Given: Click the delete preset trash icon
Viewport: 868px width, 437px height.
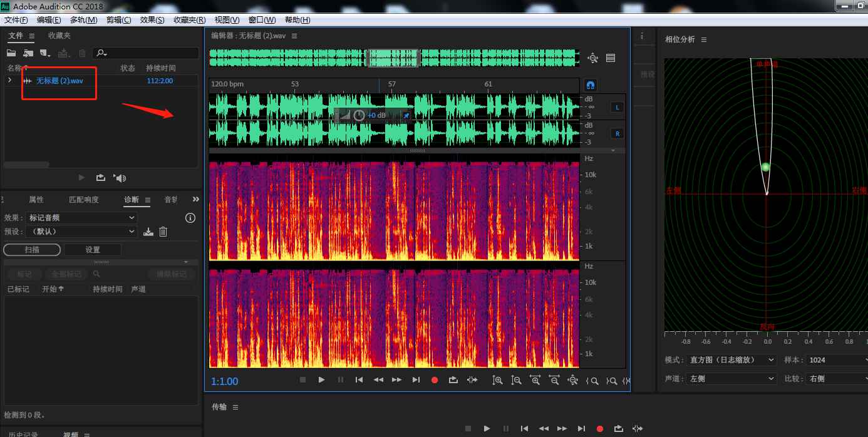Looking at the screenshot, I should 163,232.
